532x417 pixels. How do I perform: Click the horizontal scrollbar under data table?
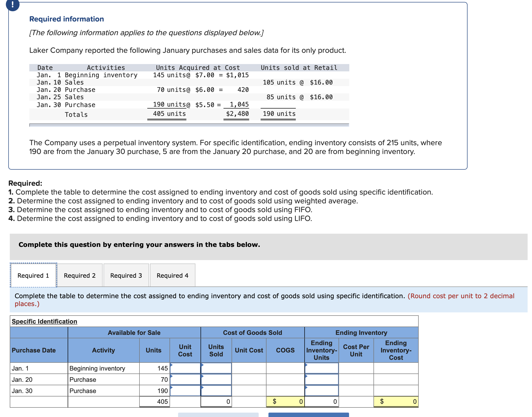(x=189, y=125)
